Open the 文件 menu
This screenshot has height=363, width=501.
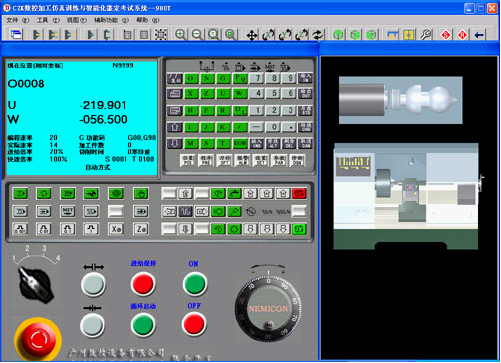[x=17, y=20]
